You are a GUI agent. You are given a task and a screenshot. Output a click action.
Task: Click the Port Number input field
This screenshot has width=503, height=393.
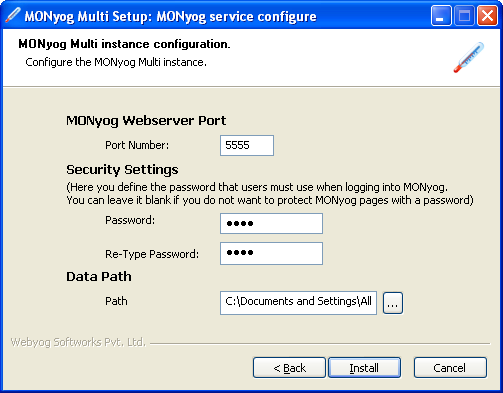(247, 145)
